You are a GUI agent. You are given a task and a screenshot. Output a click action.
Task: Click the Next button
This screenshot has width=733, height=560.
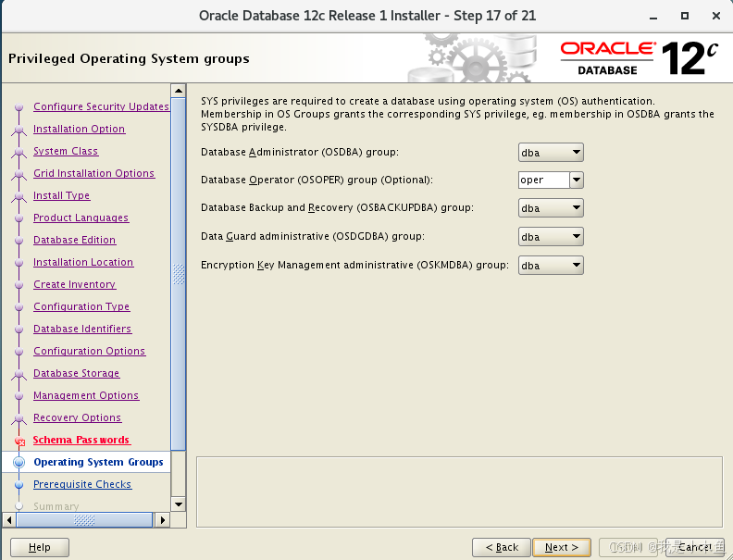tap(562, 547)
